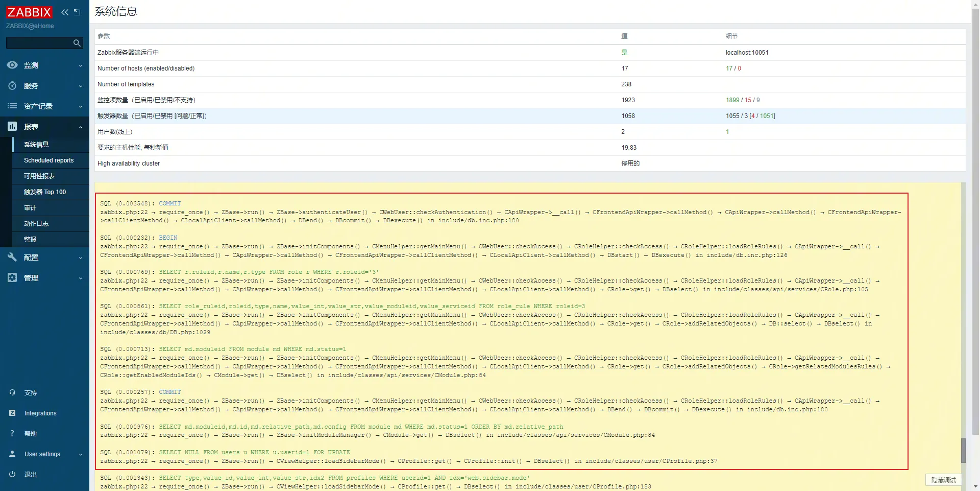980x491 pixels.
Task: Click the Zabbix logo
Action: [x=29, y=12]
